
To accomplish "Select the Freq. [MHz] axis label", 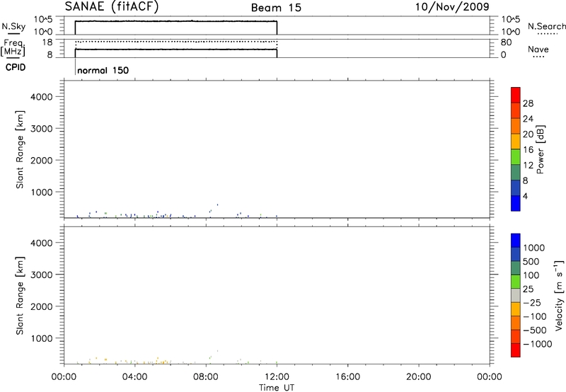I will pyautogui.click(x=13, y=47).
